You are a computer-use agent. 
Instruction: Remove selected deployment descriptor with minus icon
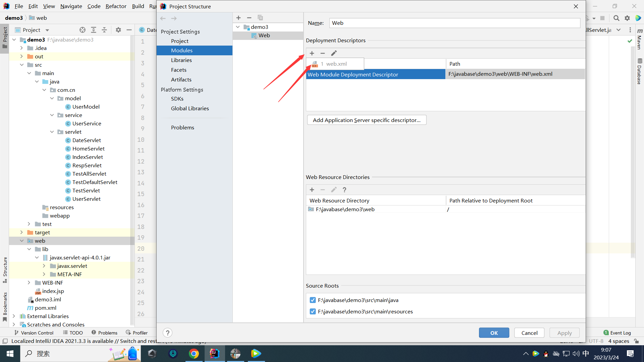323,53
